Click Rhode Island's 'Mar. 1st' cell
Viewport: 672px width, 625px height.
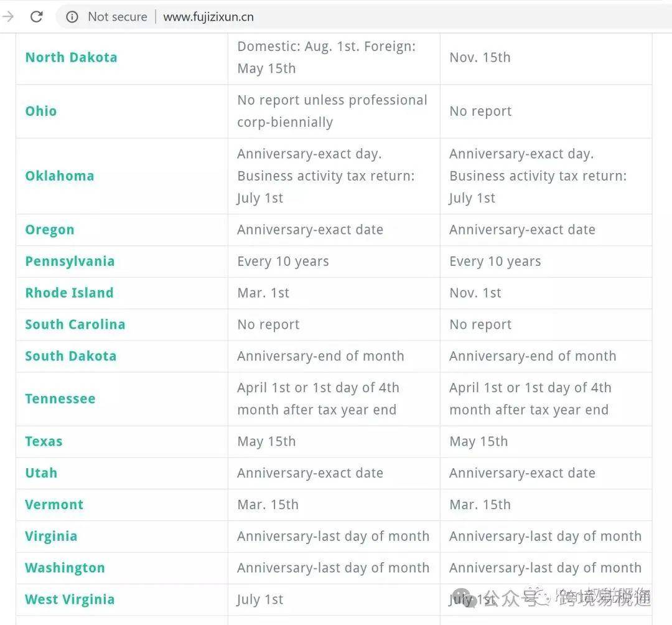pyautogui.click(x=334, y=293)
